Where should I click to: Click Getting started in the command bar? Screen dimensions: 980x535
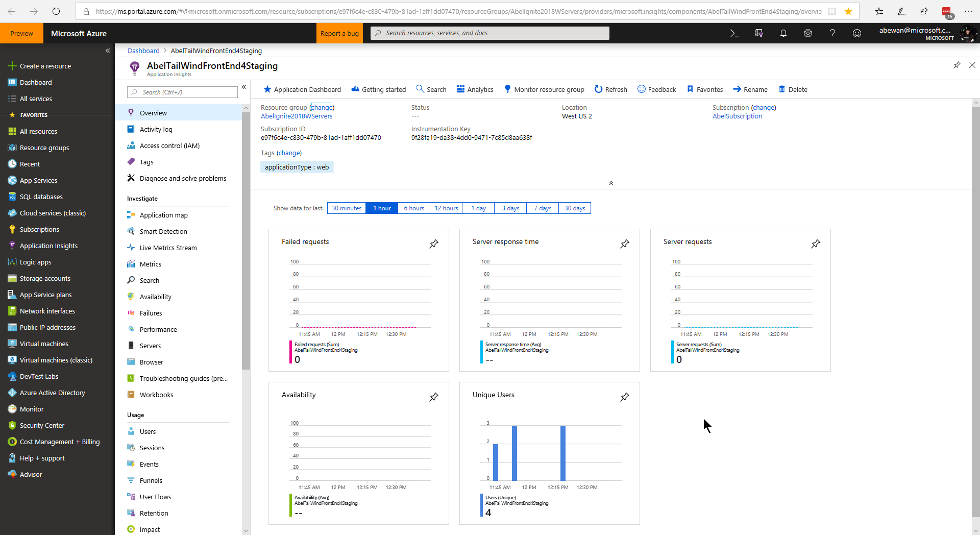tap(379, 89)
